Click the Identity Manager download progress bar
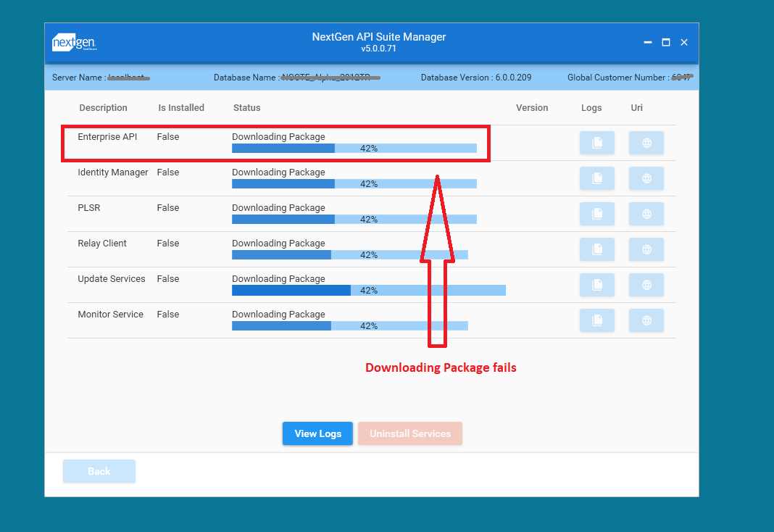The width and height of the screenshot is (774, 532). (354, 183)
